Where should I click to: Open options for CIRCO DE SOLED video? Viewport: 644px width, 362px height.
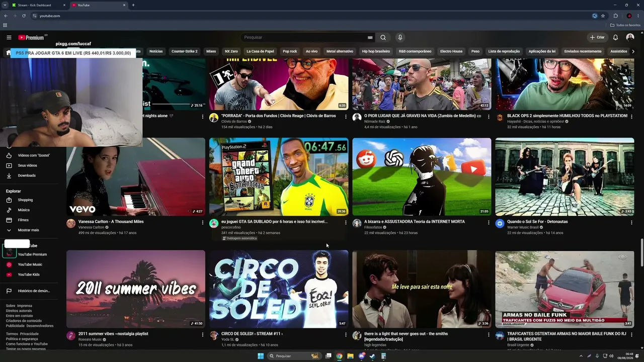[346, 334]
